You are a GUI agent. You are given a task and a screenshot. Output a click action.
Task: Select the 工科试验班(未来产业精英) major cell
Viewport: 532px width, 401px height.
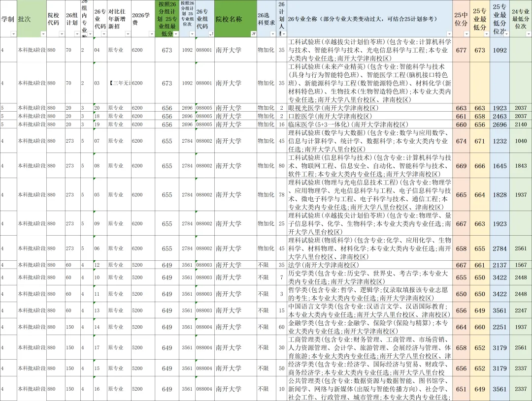click(369, 83)
